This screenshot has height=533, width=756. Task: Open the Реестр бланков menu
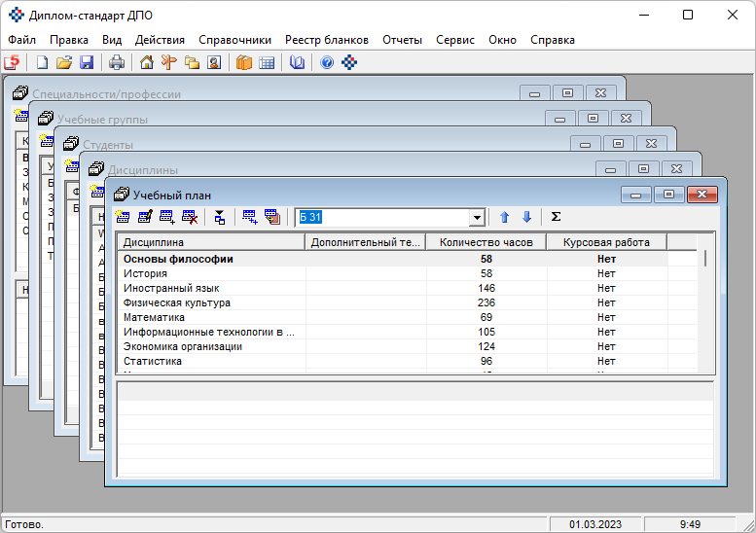tap(327, 40)
